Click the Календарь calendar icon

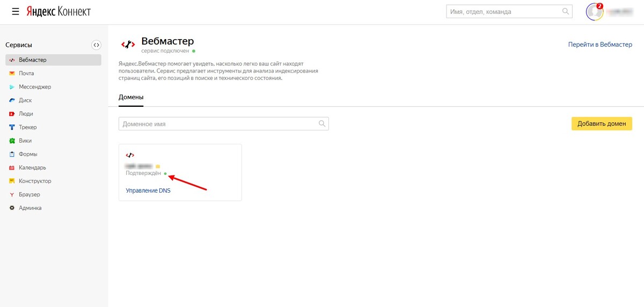coord(12,167)
